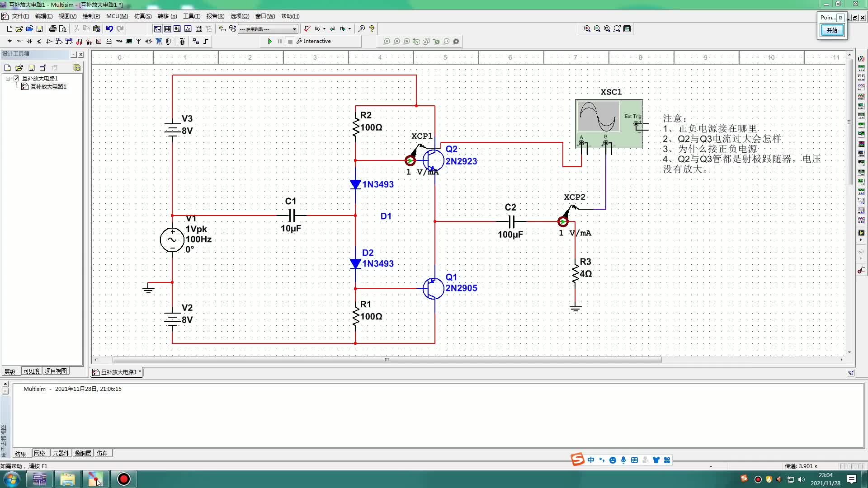The height and width of the screenshot is (488, 868).
Task: Place Transistor component icon
Action: click(39, 41)
